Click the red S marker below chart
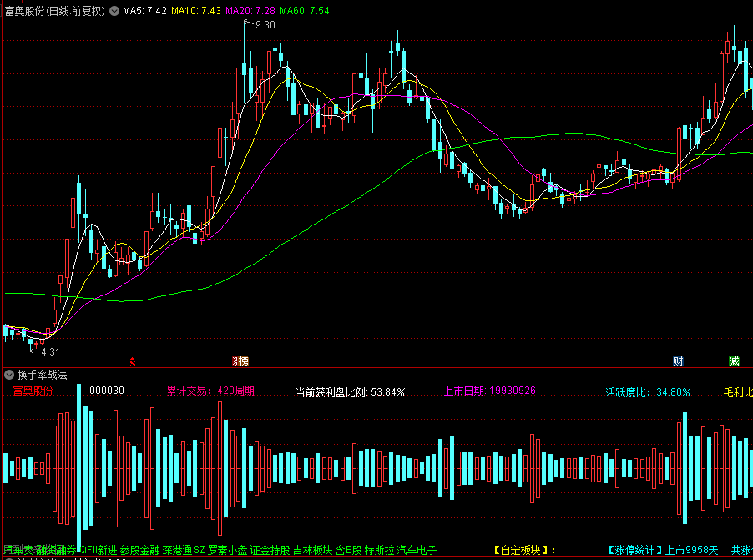 [133, 361]
